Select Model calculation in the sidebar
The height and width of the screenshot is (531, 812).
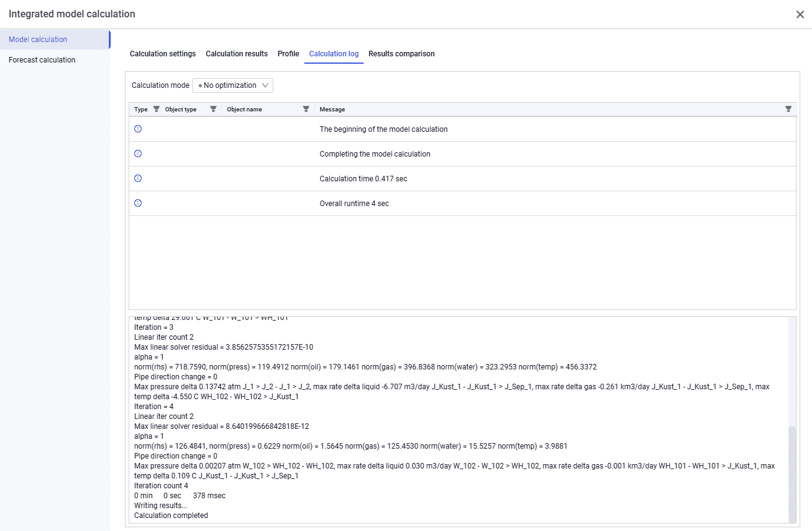(55, 40)
